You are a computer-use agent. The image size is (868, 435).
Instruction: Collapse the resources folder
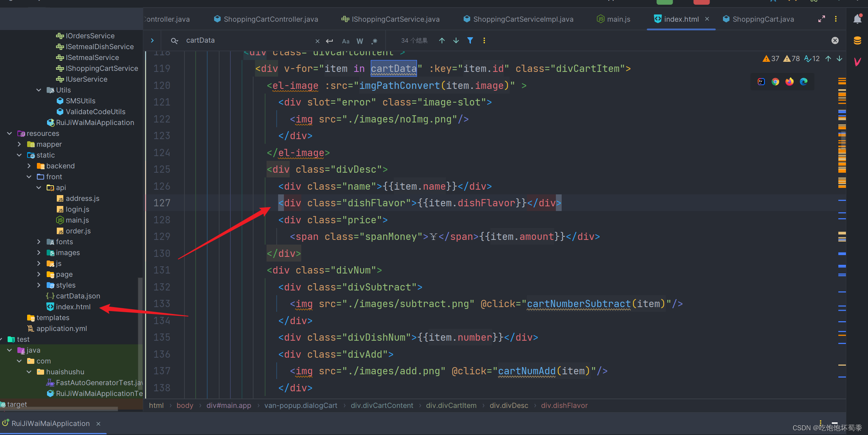[10, 133]
